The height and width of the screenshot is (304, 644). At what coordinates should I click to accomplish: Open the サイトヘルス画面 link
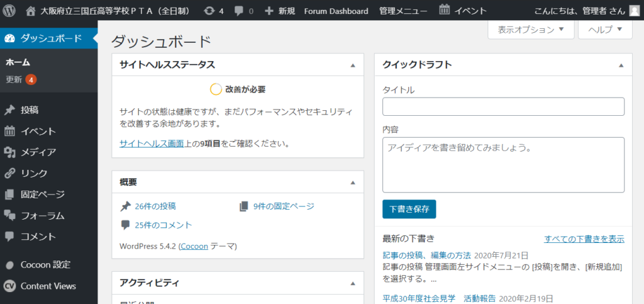[x=152, y=144]
